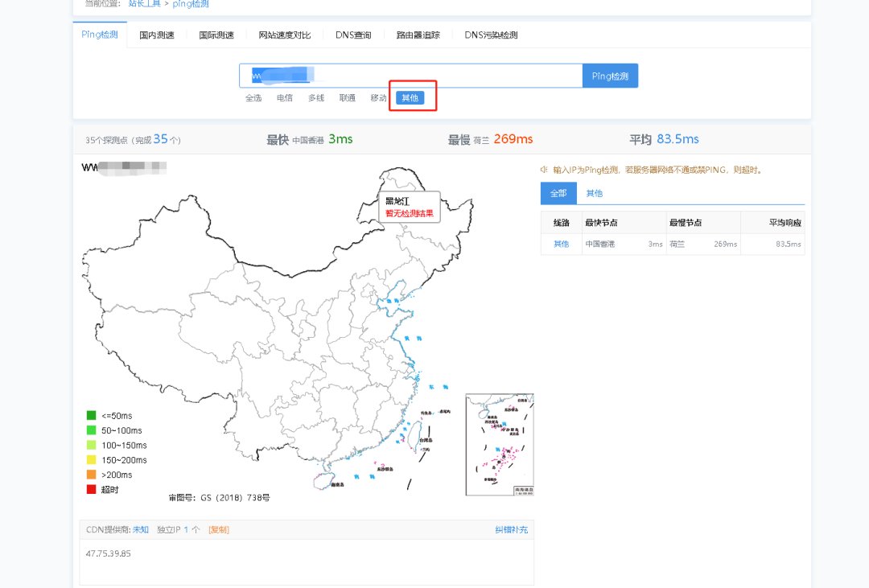Click the blue Ping检测 button
The image size is (869, 588).
tap(610, 76)
